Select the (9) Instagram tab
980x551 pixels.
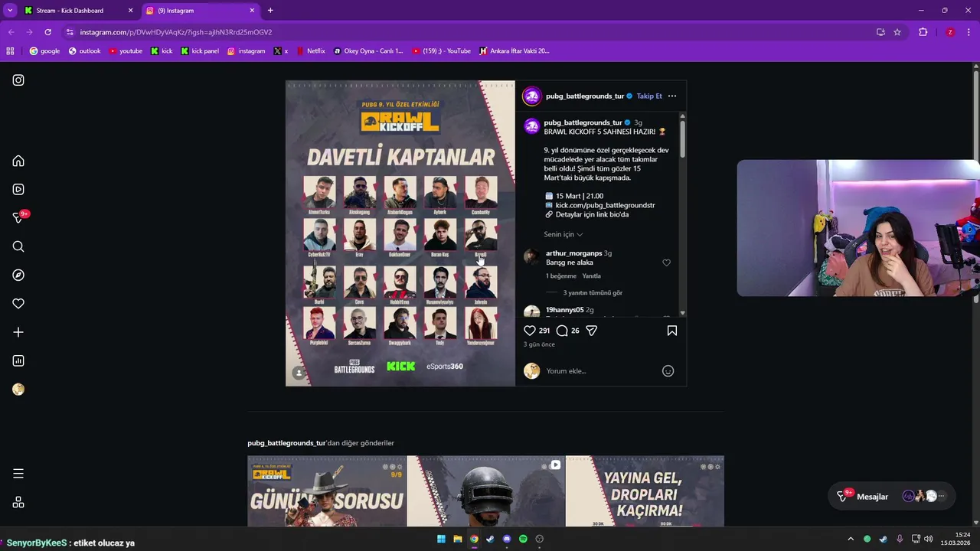tap(201, 11)
